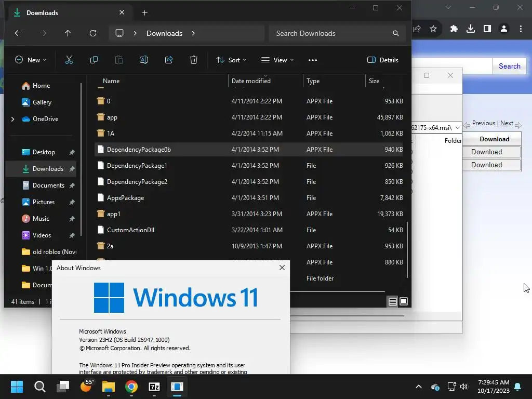The image size is (532, 399).
Task: Switch to details list view icon in status bar
Action: [x=393, y=301]
